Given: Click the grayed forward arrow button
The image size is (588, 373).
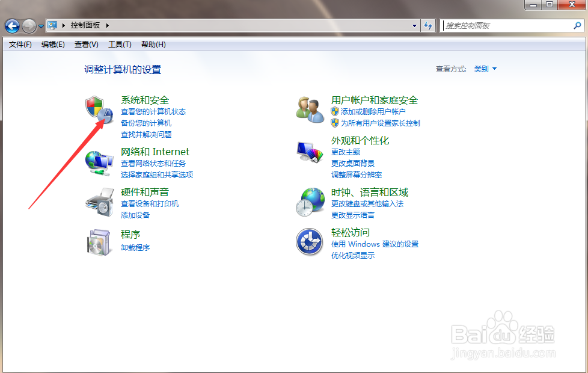Looking at the screenshot, I should click(x=29, y=26).
